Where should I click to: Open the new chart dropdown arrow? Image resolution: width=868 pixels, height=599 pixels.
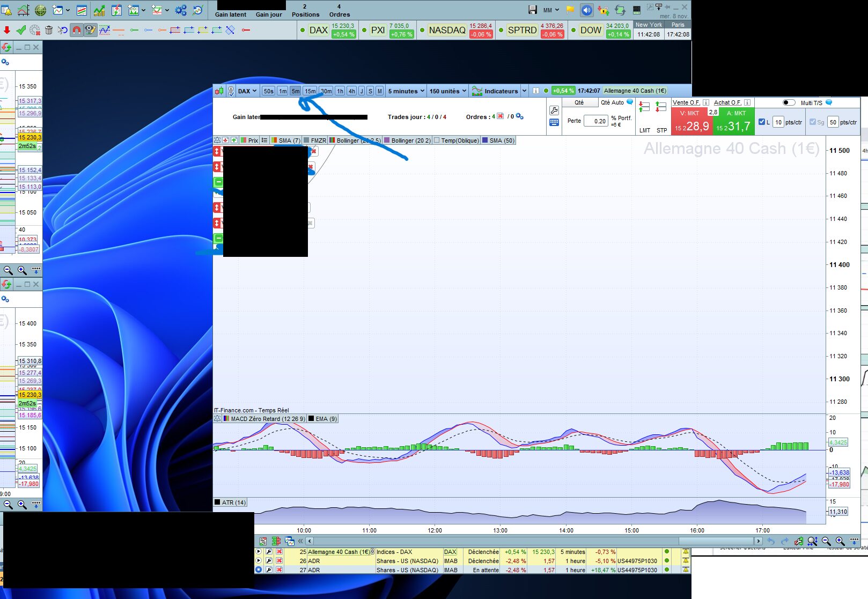click(x=68, y=10)
